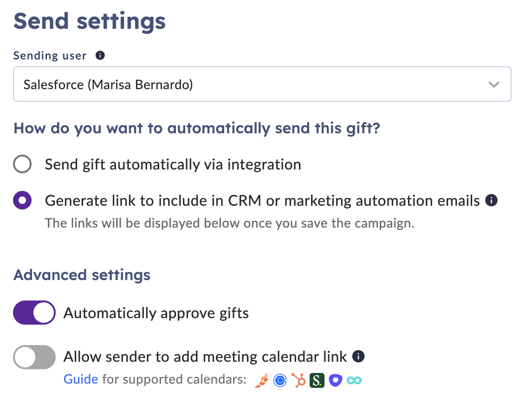Click the chevron in Sending user field

[493, 84]
